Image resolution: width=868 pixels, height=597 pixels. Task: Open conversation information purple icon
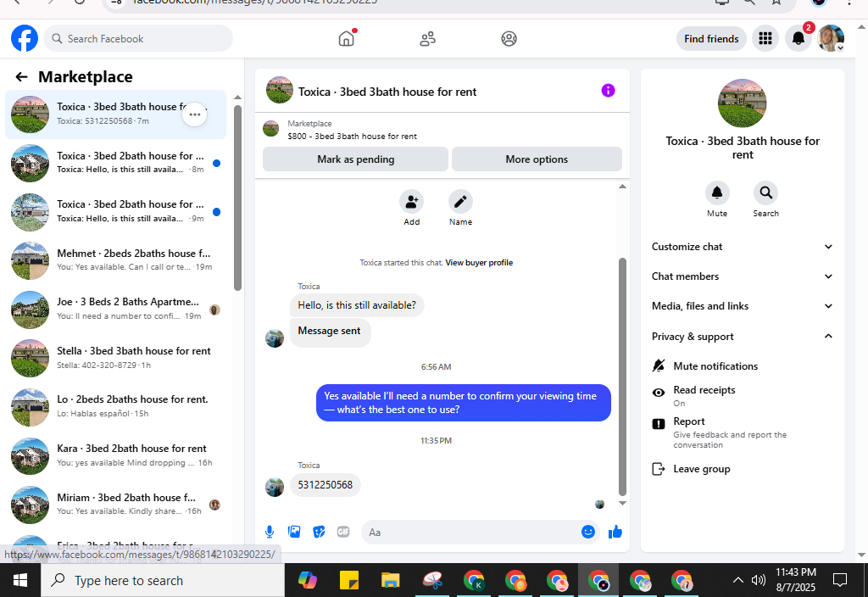(x=608, y=90)
